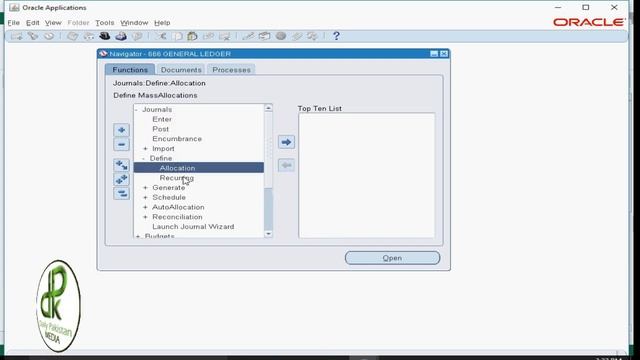640x360 pixels.
Task: Click the Collapse All button beside tree
Action: coord(121,193)
